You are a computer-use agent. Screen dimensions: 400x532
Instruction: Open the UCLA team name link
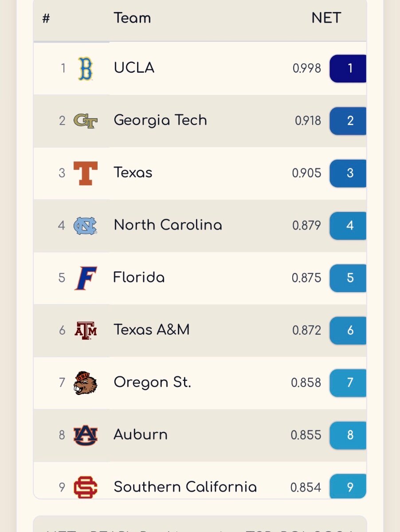click(134, 68)
